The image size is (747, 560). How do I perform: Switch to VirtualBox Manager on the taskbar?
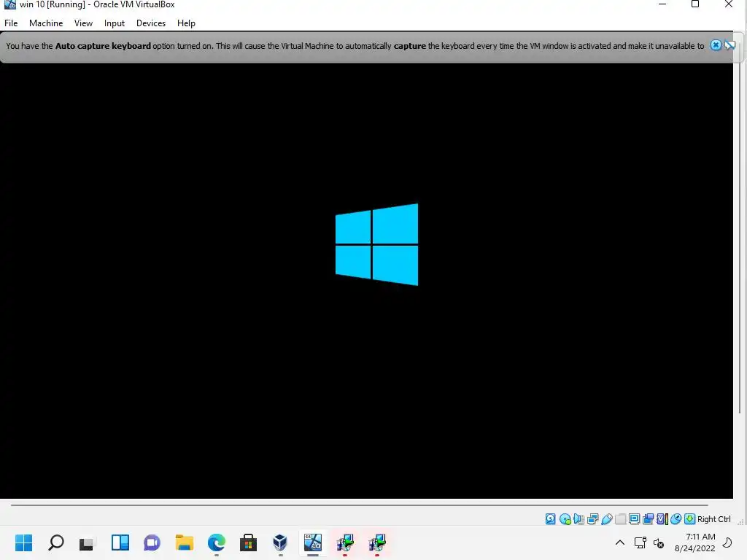pos(280,542)
